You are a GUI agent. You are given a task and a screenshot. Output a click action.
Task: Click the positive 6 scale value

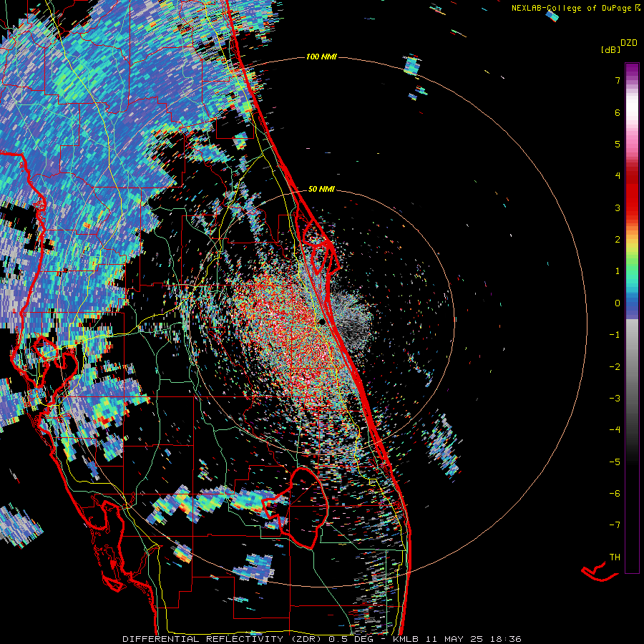pos(618,113)
